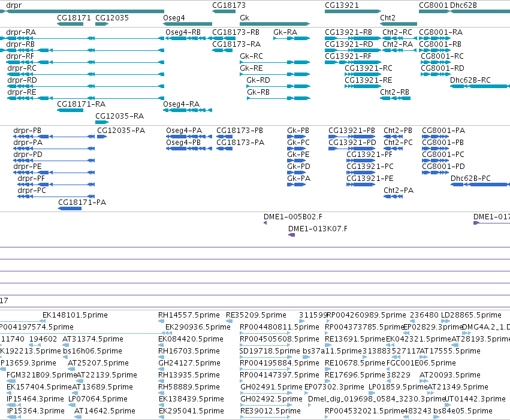Select EST GH24127.5prime
Image resolution: width=510 pixels, height=420 pixels.
(x=189, y=364)
